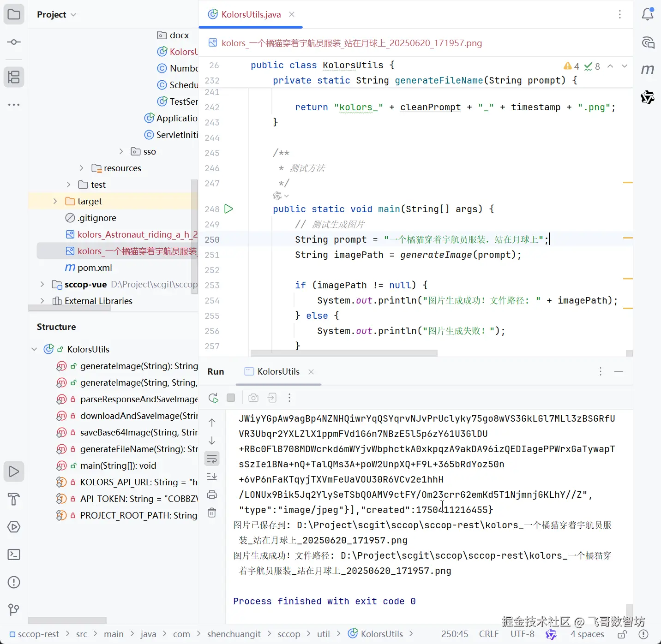
Task: Toggle soft-wrap in the console
Action: click(212, 459)
